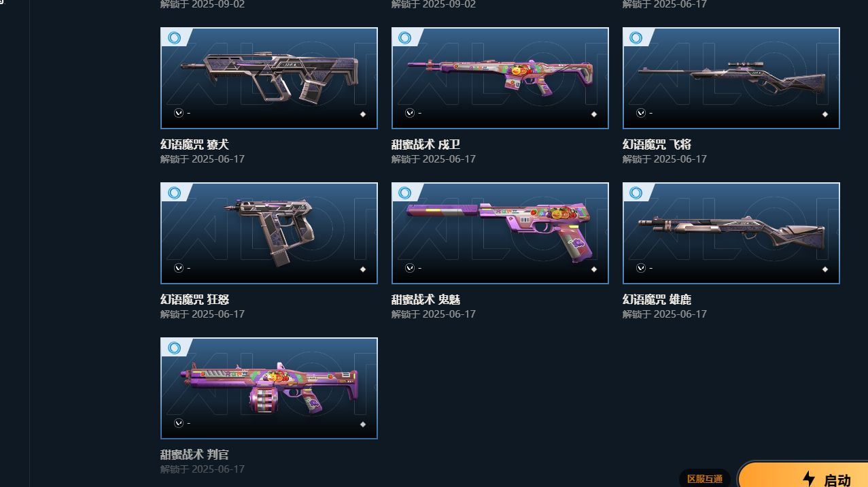This screenshot has height=487, width=868.
Task: Click the blue circle badge on 甜蜜战术 戍卫 card
Action: click(405, 38)
